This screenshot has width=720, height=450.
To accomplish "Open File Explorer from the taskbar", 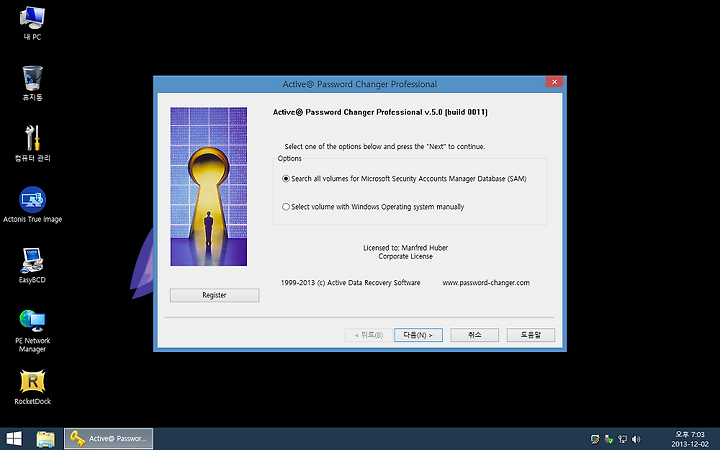I will coord(45,439).
